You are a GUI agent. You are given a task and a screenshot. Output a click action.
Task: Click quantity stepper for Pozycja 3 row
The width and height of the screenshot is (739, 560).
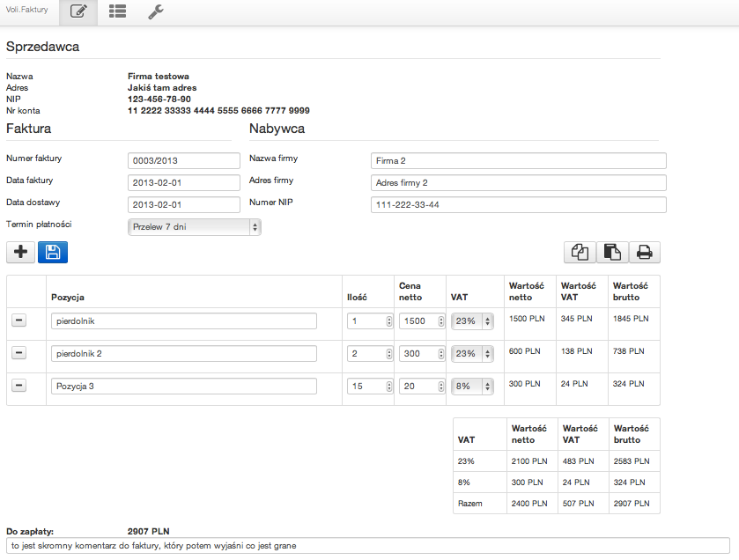tap(388, 387)
